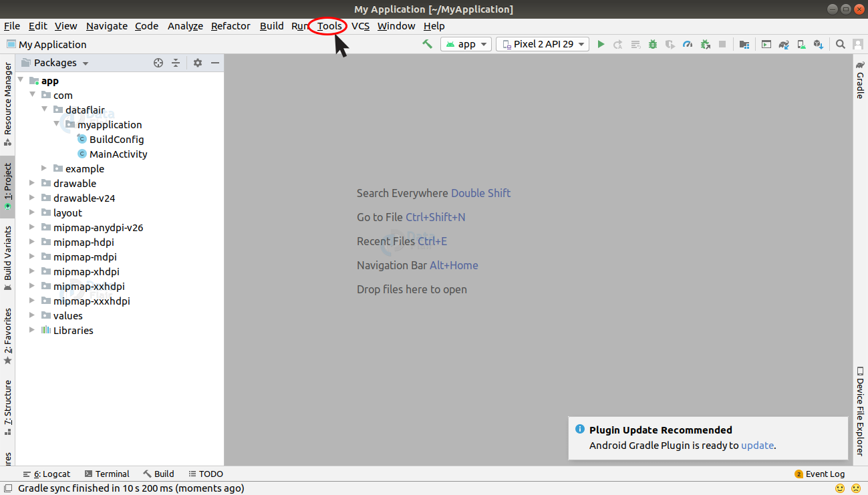868x495 pixels.
Task: Click the Apply Code Changes icon
Action: (x=635, y=44)
